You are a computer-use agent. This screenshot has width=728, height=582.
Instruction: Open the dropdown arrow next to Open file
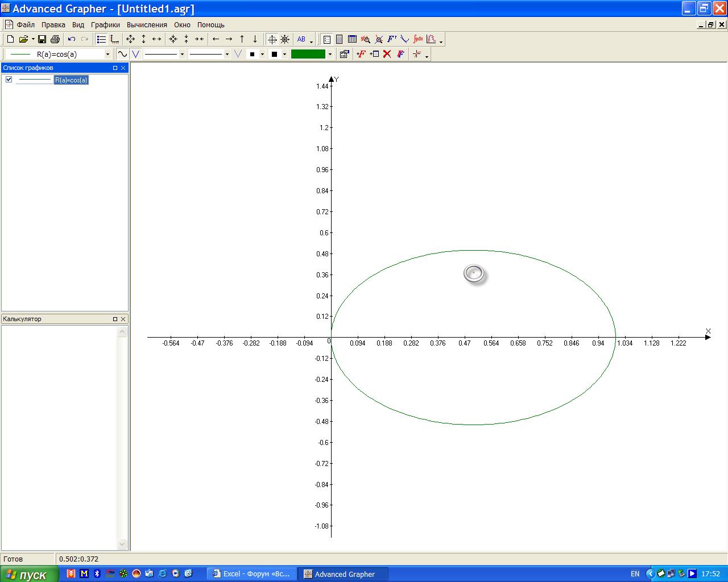click(x=33, y=39)
